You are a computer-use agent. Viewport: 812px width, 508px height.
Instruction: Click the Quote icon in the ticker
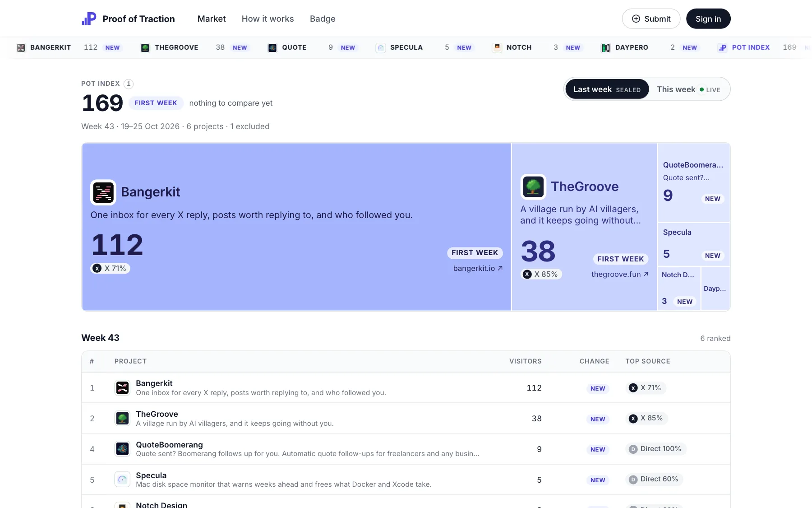272,47
